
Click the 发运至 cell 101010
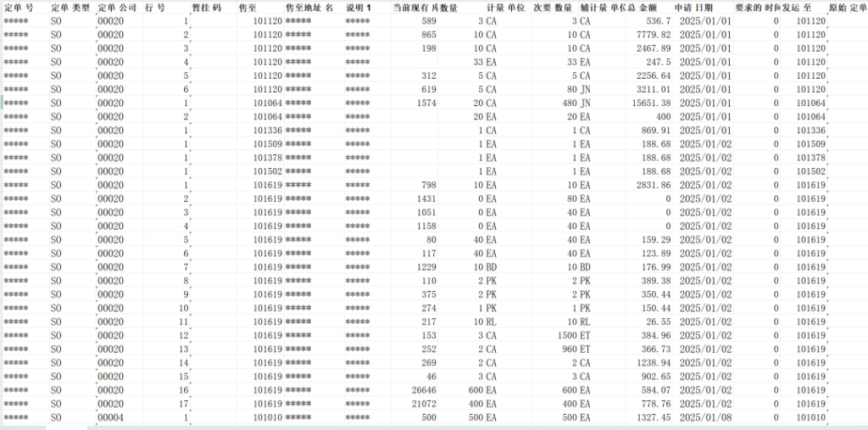point(811,418)
